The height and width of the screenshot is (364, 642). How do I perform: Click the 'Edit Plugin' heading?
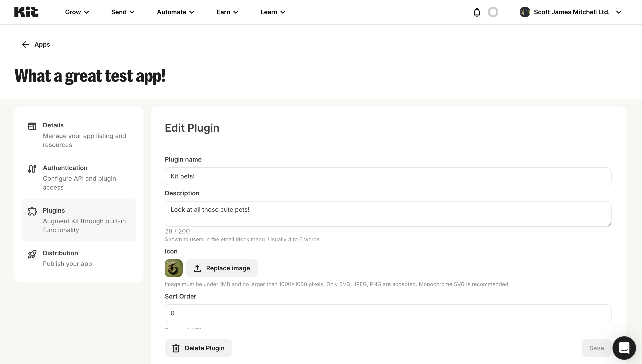[x=192, y=128]
